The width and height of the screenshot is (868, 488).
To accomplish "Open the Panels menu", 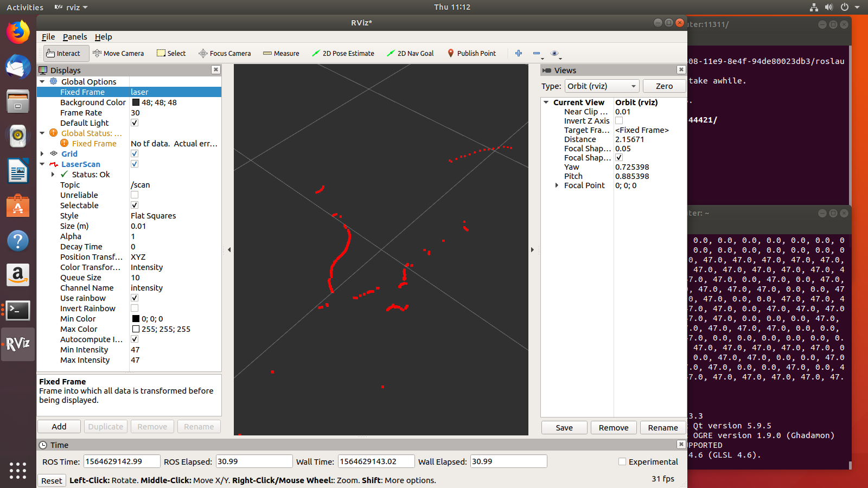I will (x=75, y=36).
